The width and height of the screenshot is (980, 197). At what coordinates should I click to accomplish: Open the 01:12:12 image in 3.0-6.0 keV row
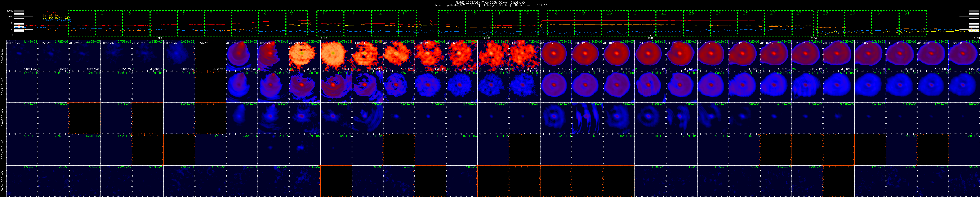tap(681, 55)
